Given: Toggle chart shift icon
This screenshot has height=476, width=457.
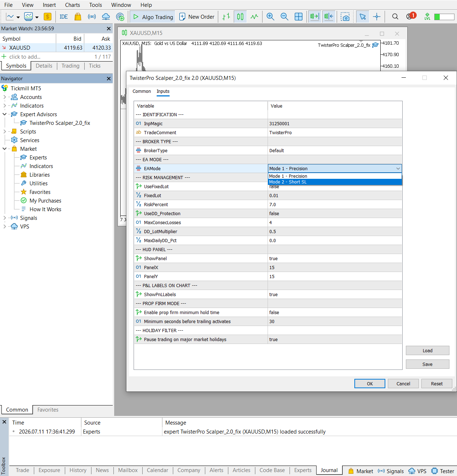Looking at the screenshot, I should coord(329,17).
